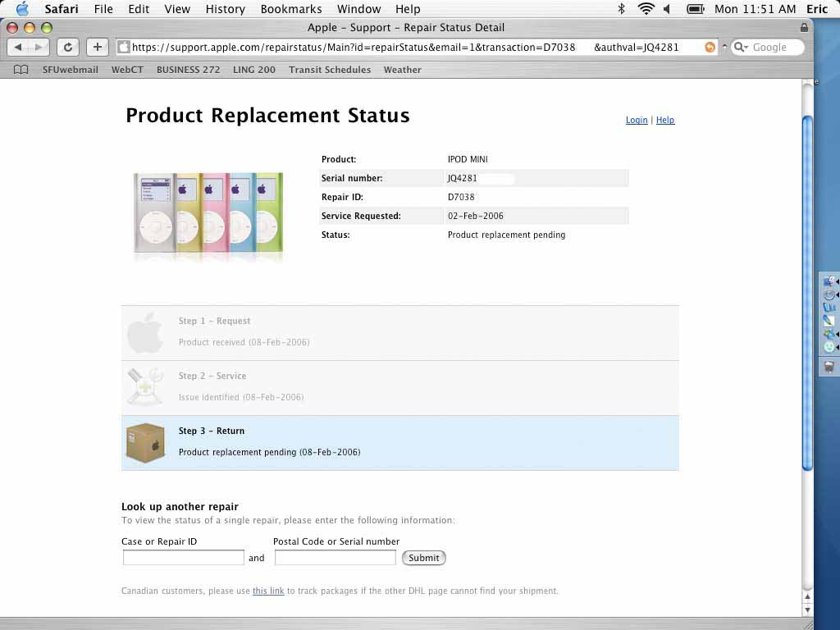Click the Help link beside Login

[664, 120]
